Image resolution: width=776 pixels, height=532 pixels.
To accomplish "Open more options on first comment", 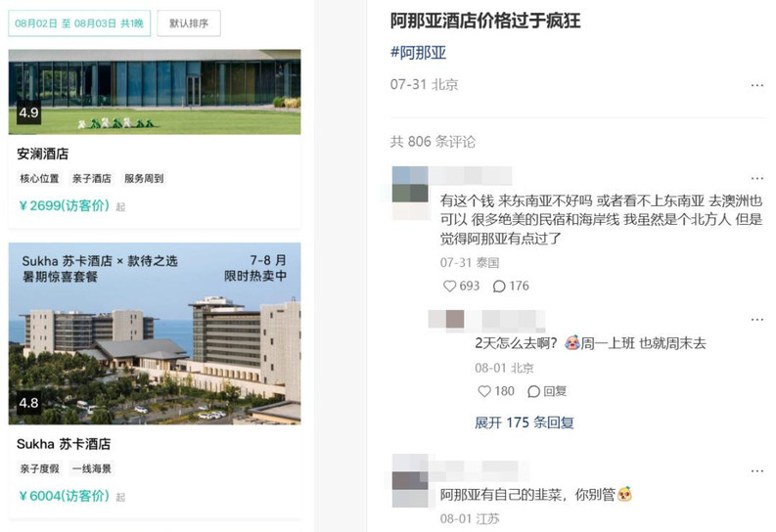I will pos(756,178).
